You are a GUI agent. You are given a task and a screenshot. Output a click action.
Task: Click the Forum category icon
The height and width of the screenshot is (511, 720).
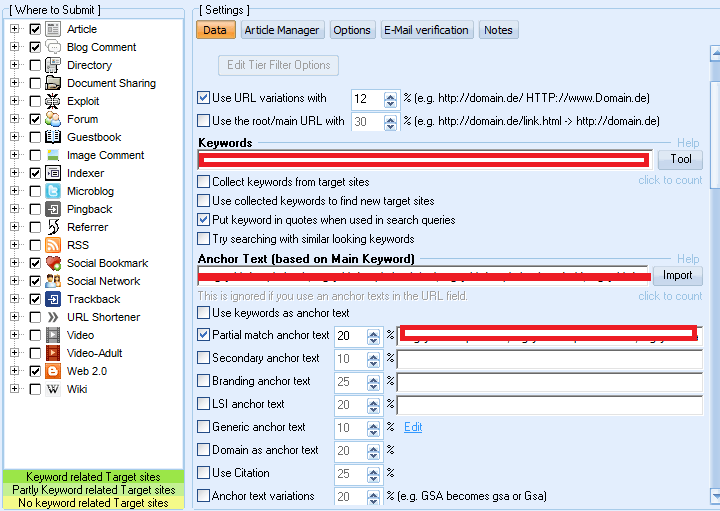pos(54,119)
